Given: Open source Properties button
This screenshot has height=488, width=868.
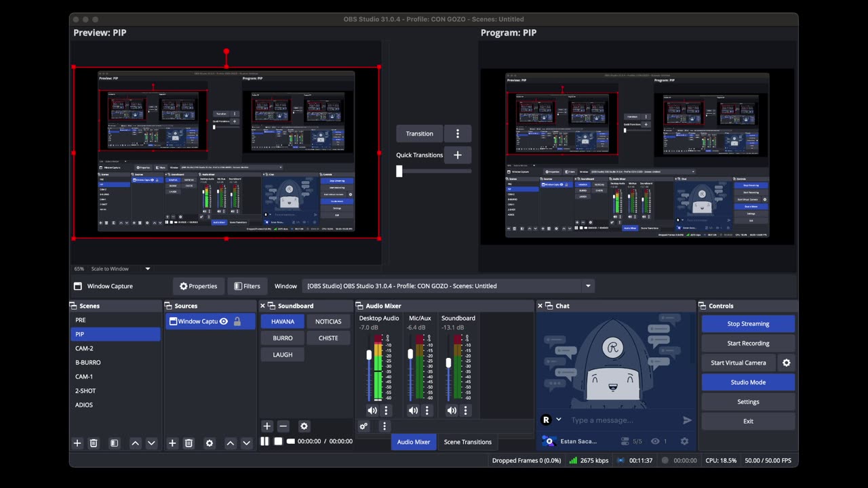Looking at the screenshot, I should coord(199,286).
